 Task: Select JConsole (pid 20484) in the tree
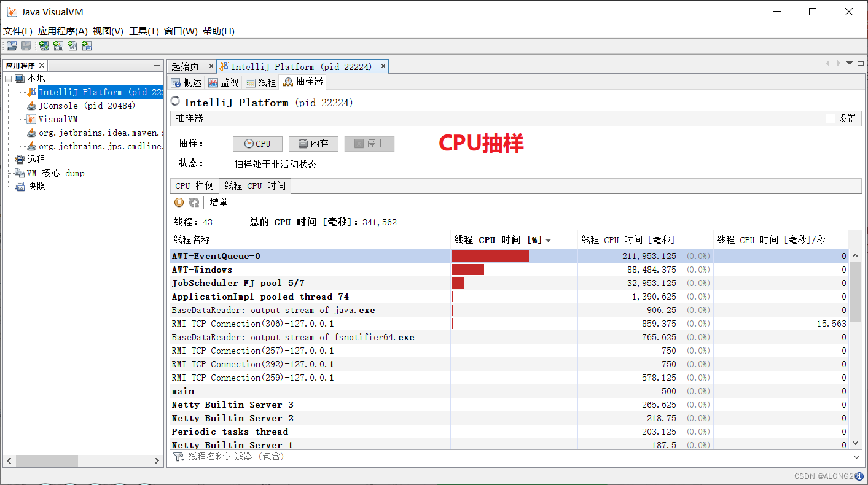[x=87, y=106]
